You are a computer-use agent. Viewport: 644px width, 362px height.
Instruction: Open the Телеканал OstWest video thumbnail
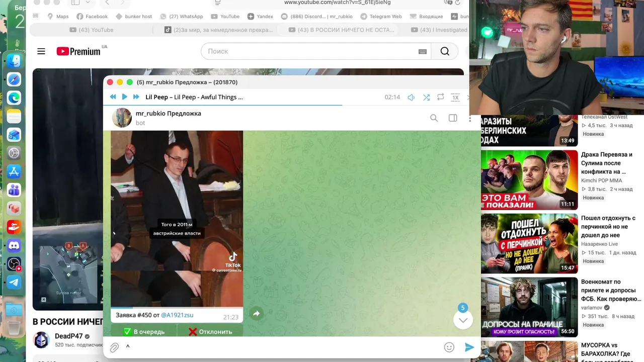click(529, 131)
